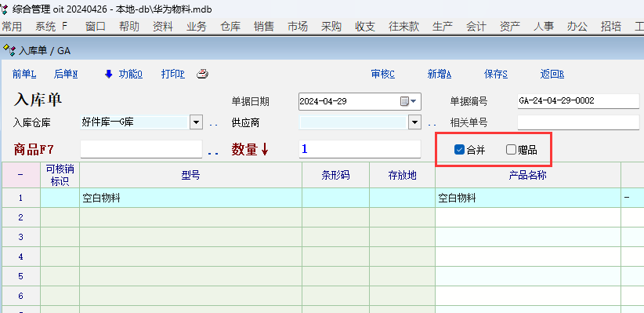Click the 相关单号 input field
Image resolution: width=644 pixels, height=313 pixels.
(578, 122)
